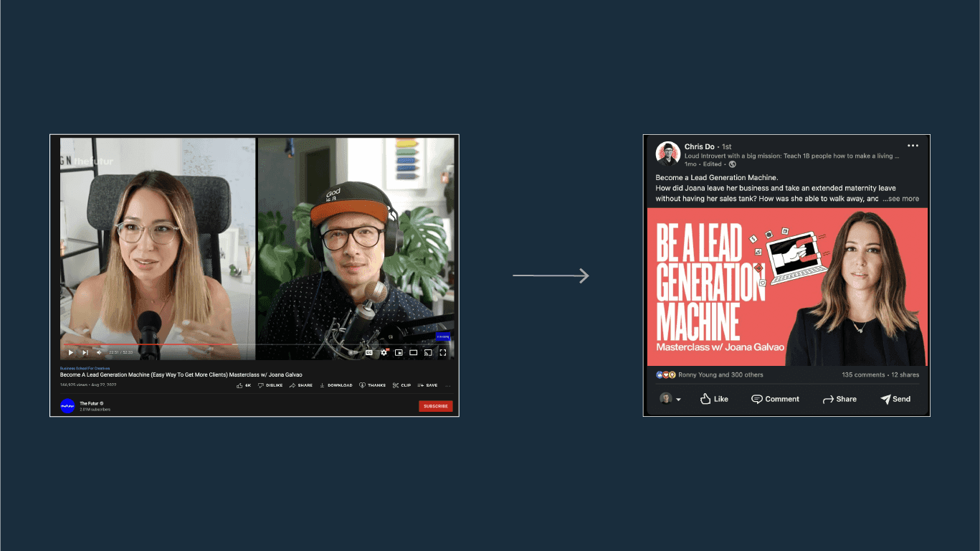Toggle theater mode
This screenshot has width=980, height=551.
(413, 352)
